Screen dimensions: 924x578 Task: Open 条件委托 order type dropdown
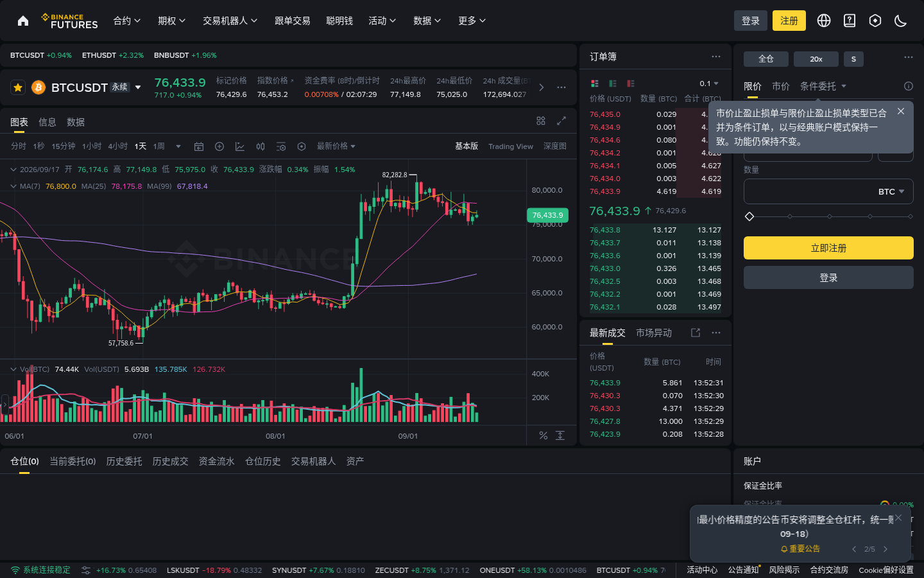(823, 86)
